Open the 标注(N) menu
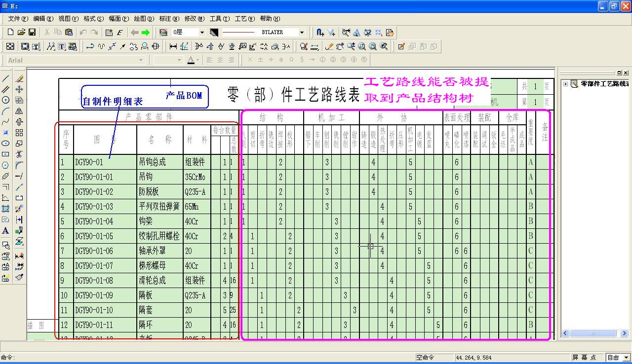This screenshot has height=364, width=632. pos(169,19)
